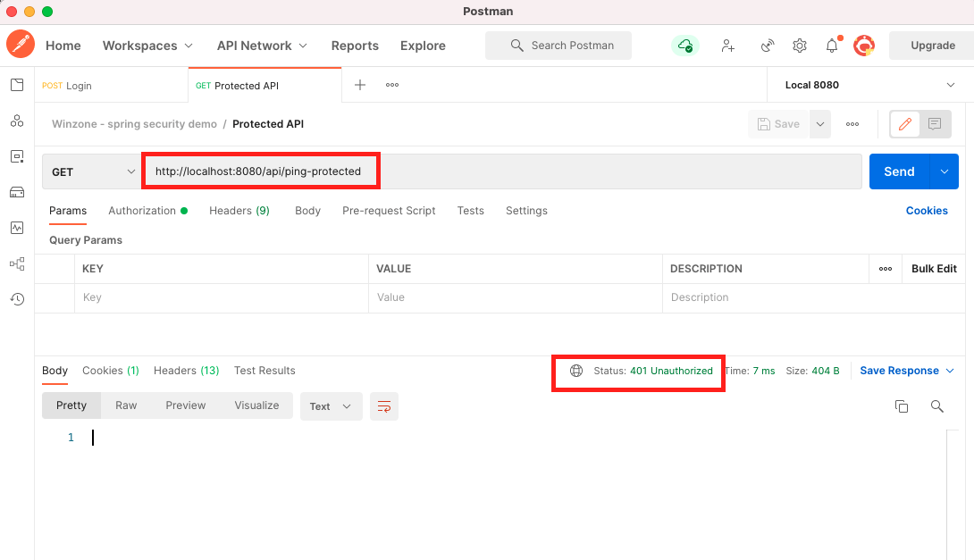Viewport: 974px width, 560px height.
Task: Search the response body with magnifier icon
Action: click(x=936, y=406)
